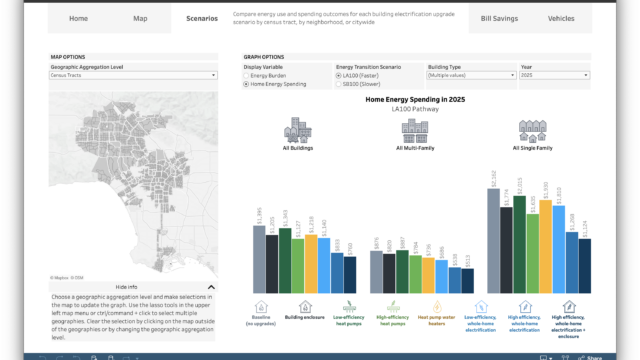The width and height of the screenshot is (640, 360).
Task: Click the Heat pump water heaters icon
Action: point(437,307)
